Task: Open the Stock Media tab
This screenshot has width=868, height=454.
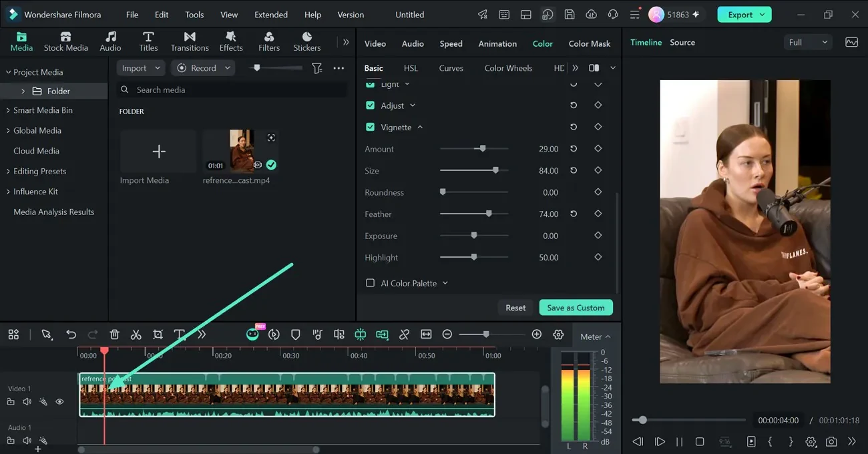Action: 65,41
